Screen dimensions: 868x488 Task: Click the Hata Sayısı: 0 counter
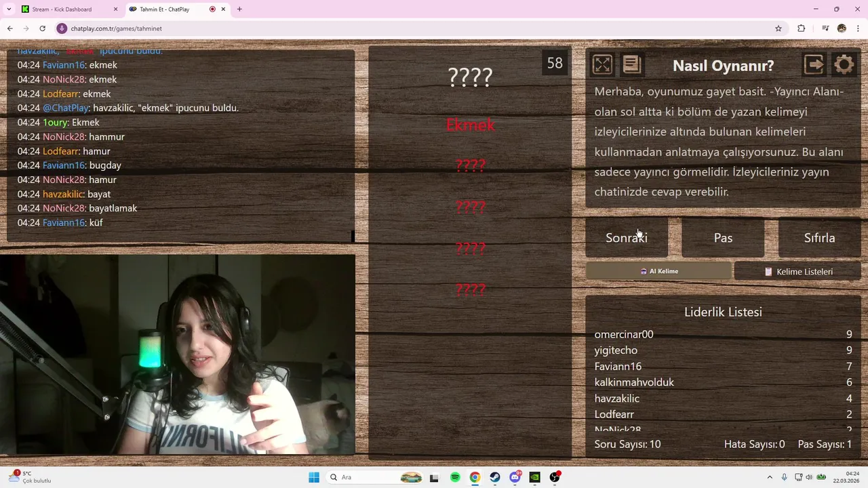tap(754, 445)
